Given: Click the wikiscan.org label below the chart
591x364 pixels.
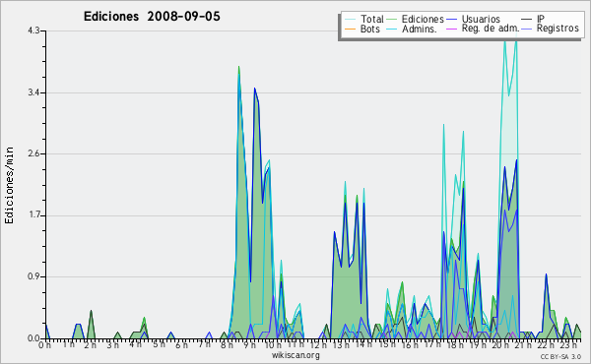Looking at the screenshot, I should (295, 355).
